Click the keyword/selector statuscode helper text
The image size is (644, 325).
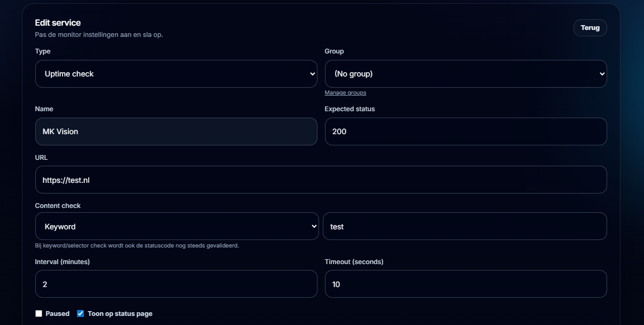(137, 246)
